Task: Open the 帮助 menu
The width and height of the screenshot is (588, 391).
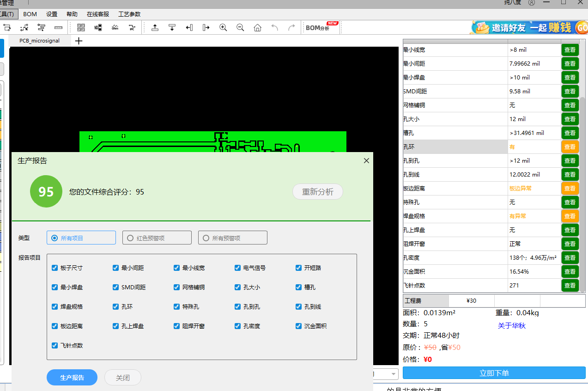Action: click(x=72, y=14)
